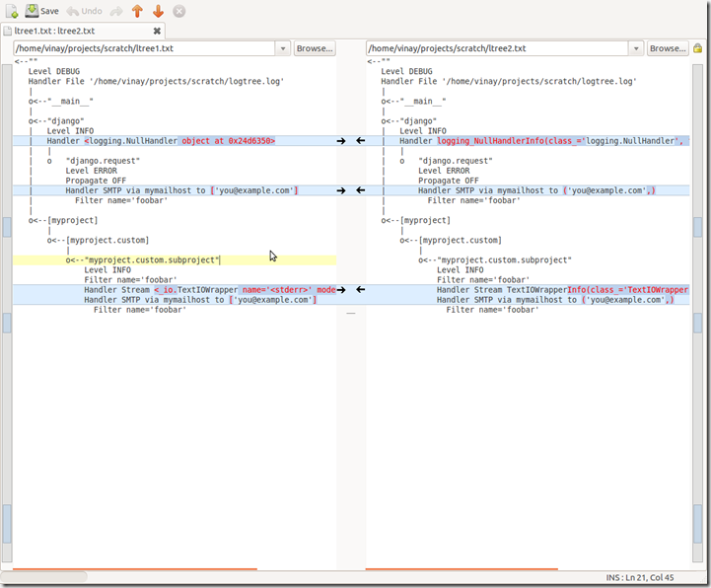
Task: Save the current file
Action: tap(41, 11)
